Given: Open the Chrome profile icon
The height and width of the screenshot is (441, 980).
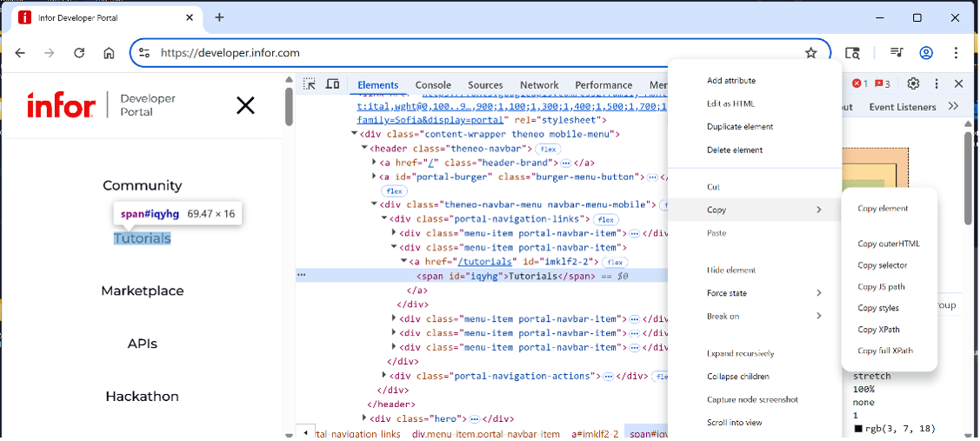Looking at the screenshot, I should 926,53.
